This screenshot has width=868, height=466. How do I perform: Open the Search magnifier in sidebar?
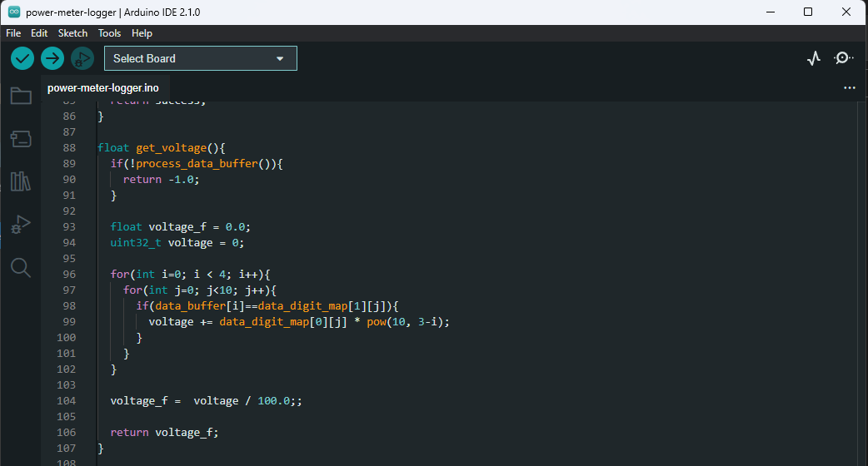point(21,267)
